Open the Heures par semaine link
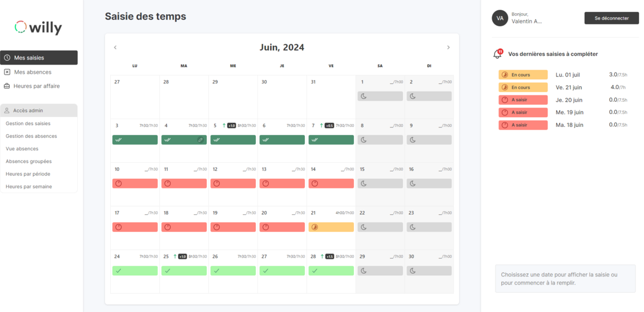The height and width of the screenshot is (312, 644). (29, 187)
